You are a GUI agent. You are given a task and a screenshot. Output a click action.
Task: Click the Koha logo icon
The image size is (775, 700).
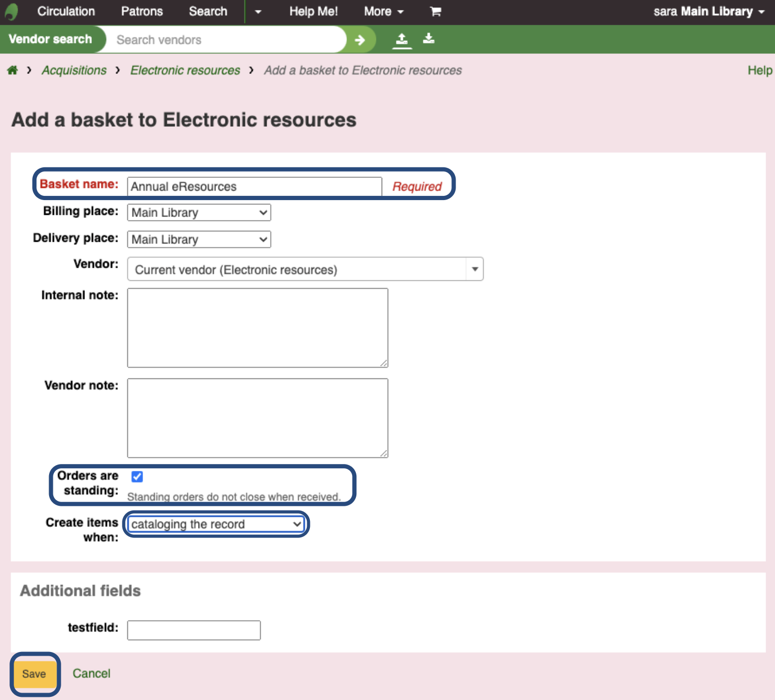tap(12, 12)
